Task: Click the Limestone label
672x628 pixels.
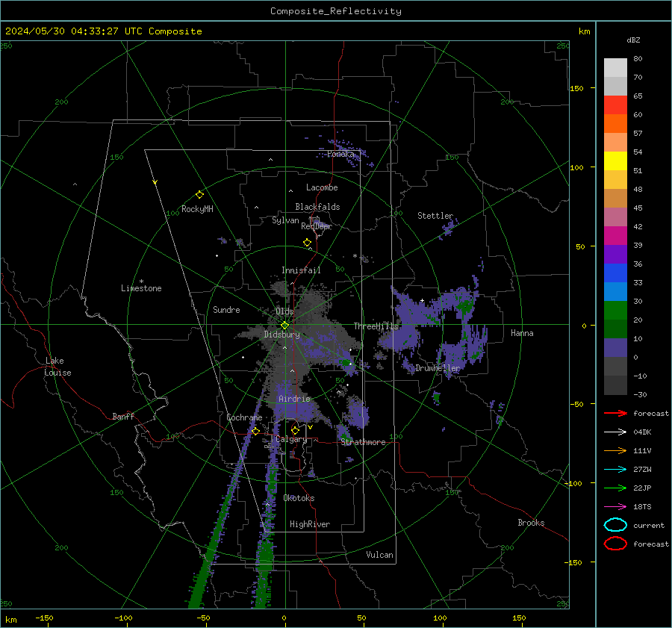Action: 141,288
